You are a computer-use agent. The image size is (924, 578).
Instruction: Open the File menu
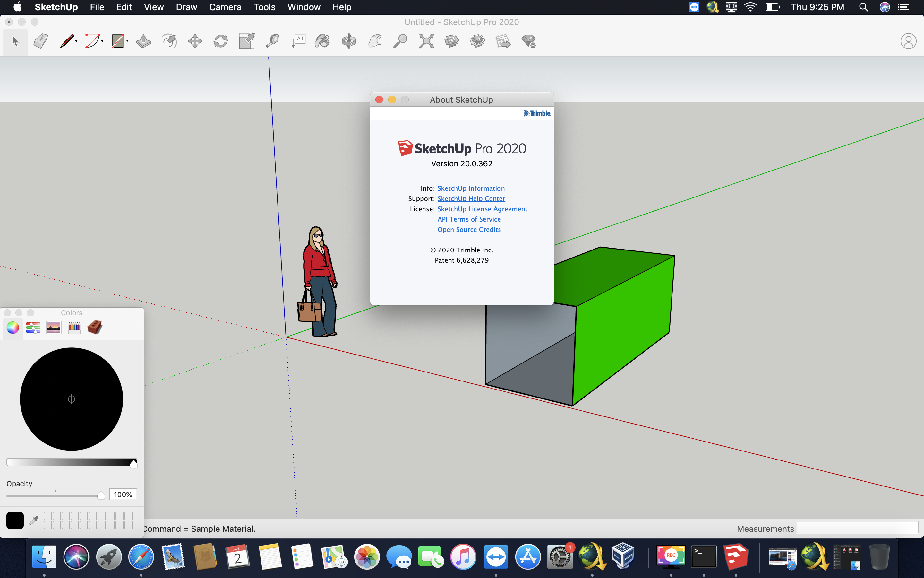(97, 7)
